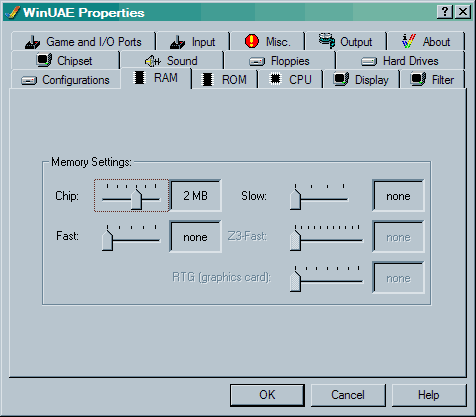
Task: Open the Game and I/O Ports joystick icon tab
Action: point(32,42)
